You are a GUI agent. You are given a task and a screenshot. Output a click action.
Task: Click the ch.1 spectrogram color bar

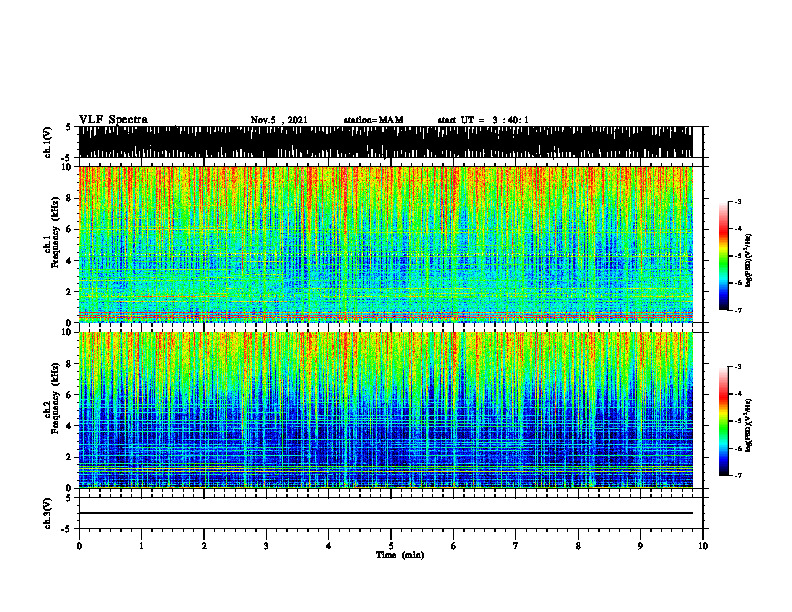pyautogui.click(x=723, y=256)
